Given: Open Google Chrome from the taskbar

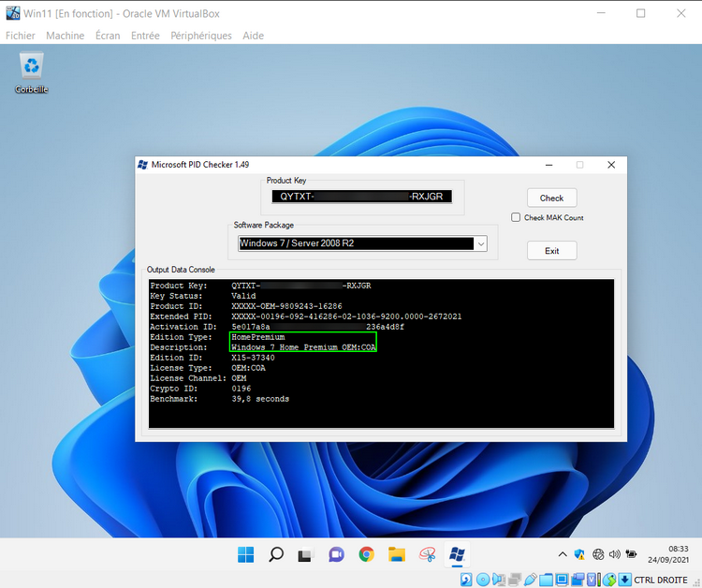Looking at the screenshot, I should 366,554.
